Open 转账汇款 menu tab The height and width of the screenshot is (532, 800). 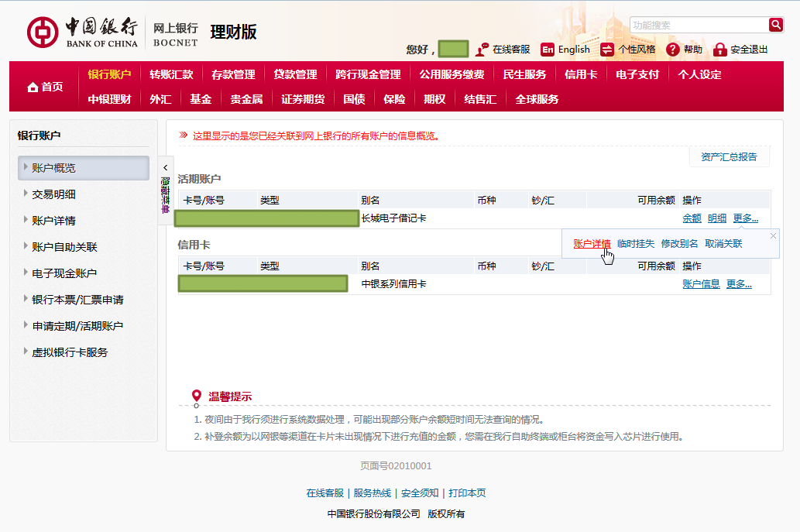click(x=171, y=74)
